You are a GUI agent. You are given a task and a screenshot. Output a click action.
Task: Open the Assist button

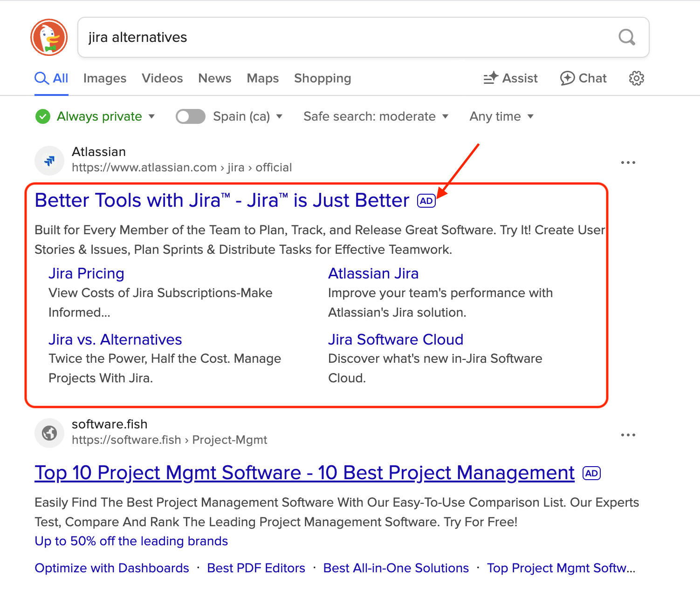coord(510,78)
